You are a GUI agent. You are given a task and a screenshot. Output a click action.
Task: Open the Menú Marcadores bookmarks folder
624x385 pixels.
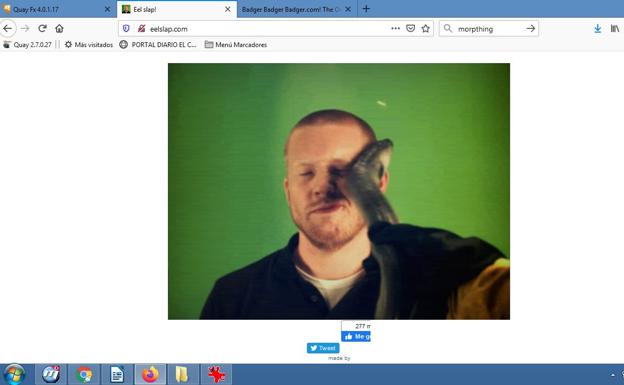pos(236,45)
